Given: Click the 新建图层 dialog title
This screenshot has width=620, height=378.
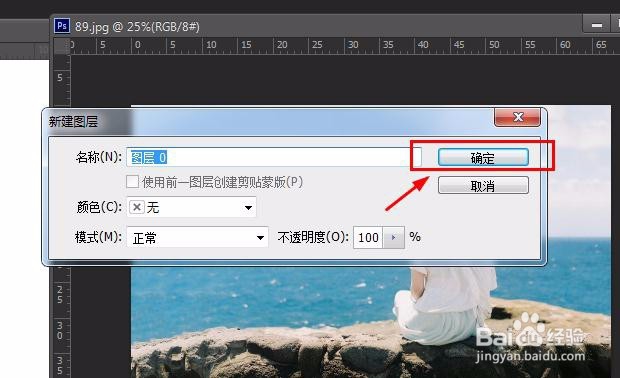Looking at the screenshot, I should (x=73, y=121).
